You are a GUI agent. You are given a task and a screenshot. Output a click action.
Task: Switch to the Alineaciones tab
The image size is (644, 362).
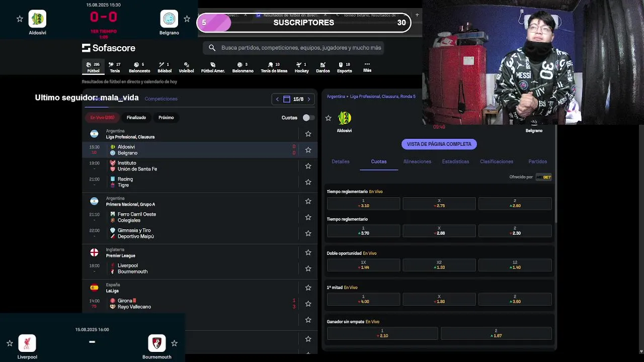coord(417,161)
